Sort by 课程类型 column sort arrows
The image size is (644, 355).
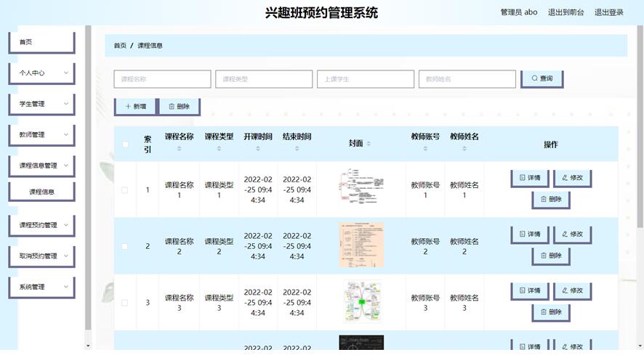pyautogui.click(x=219, y=149)
